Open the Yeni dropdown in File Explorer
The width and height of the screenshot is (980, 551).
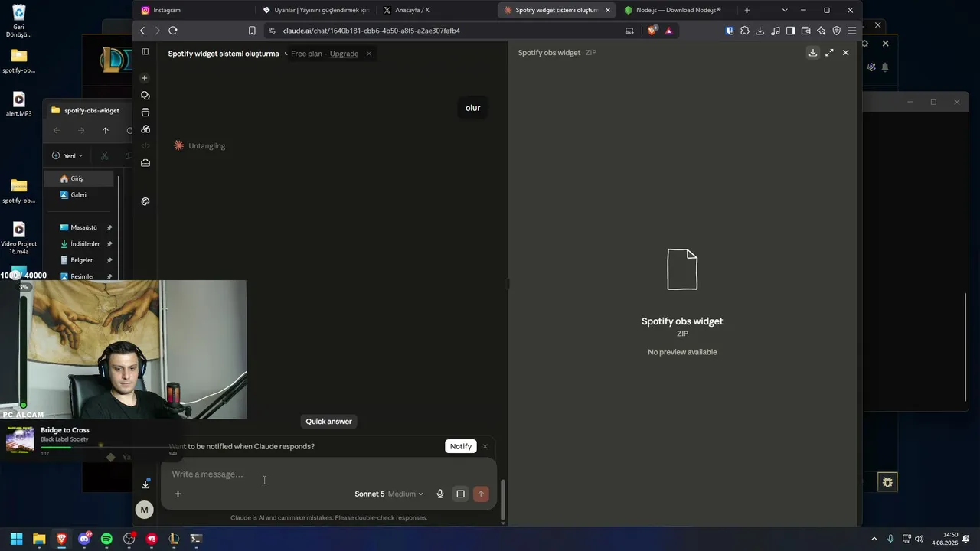tap(67, 155)
